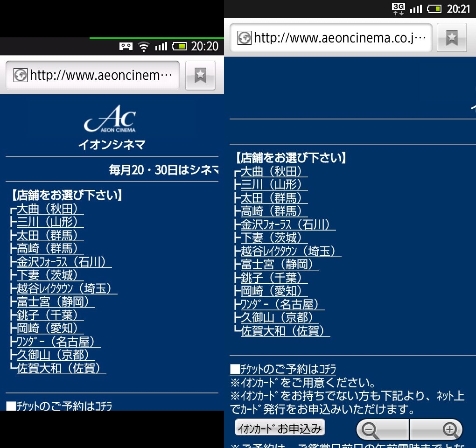
Task: Open 太田（群馬）in left screen
Action: [x=50, y=235]
